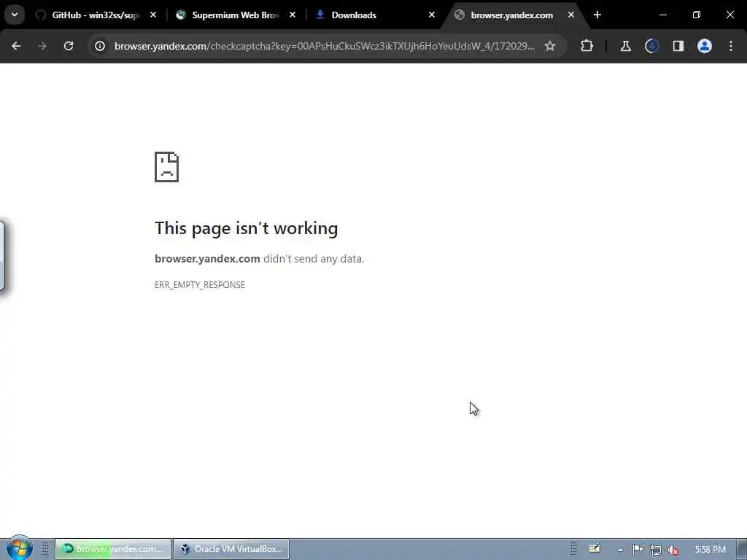747x560 pixels.
Task: Close the Downloads tab
Action: click(x=432, y=15)
